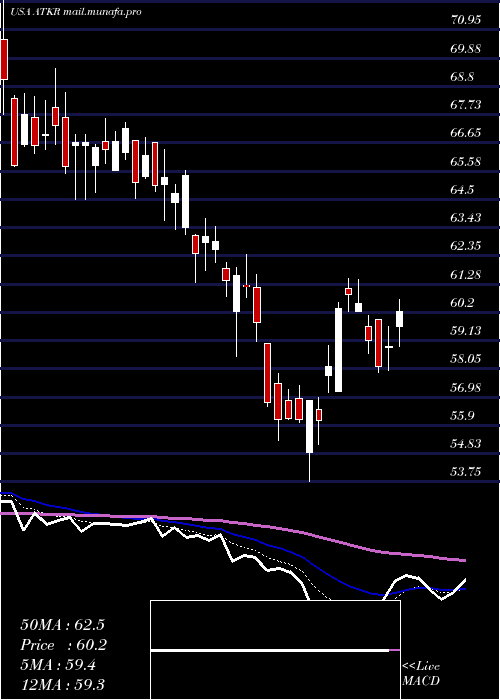The image size is (500, 700).
Task: Click the 59.13 price axis label
Action: click(x=466, y=331)
